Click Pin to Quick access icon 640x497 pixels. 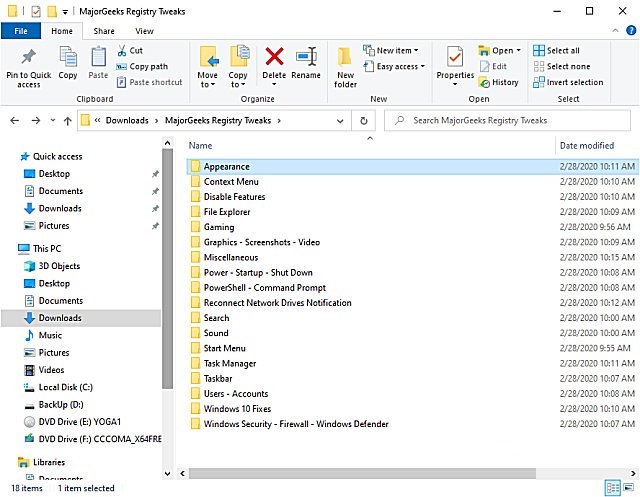tap(29, 57)
